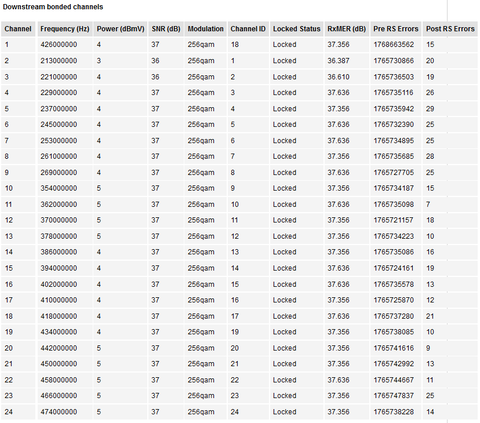Select frequency value 370000000
Image resolution: width=480 pixels, height=423 pixels.
tap(59, 220)
